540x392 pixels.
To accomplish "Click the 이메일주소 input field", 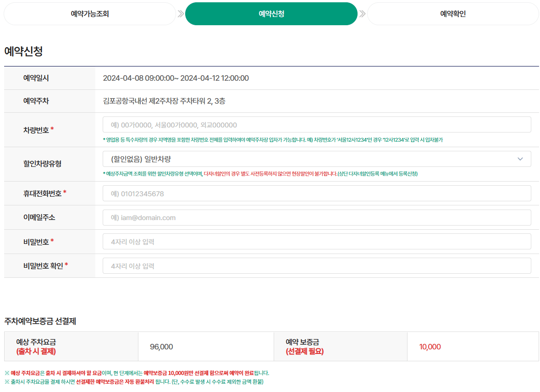I will 317,218.
